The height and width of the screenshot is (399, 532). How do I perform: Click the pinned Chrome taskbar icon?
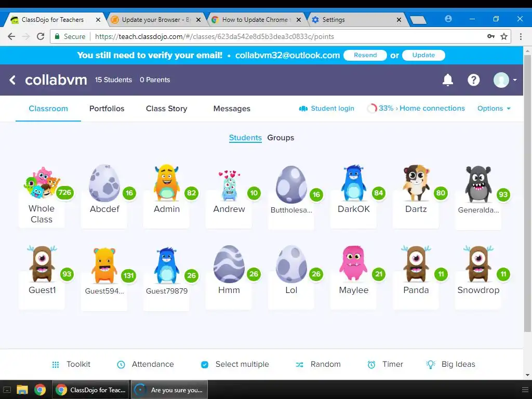(40, 390)
